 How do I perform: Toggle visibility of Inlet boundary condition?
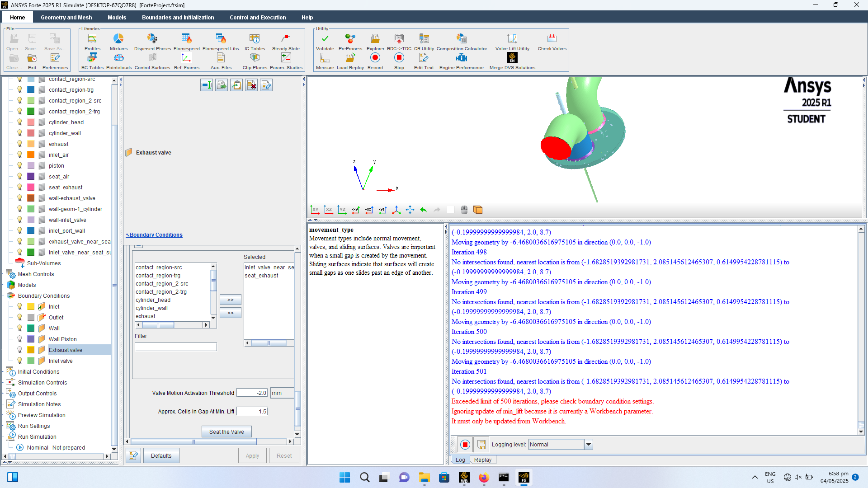click(x=19, y=306)
